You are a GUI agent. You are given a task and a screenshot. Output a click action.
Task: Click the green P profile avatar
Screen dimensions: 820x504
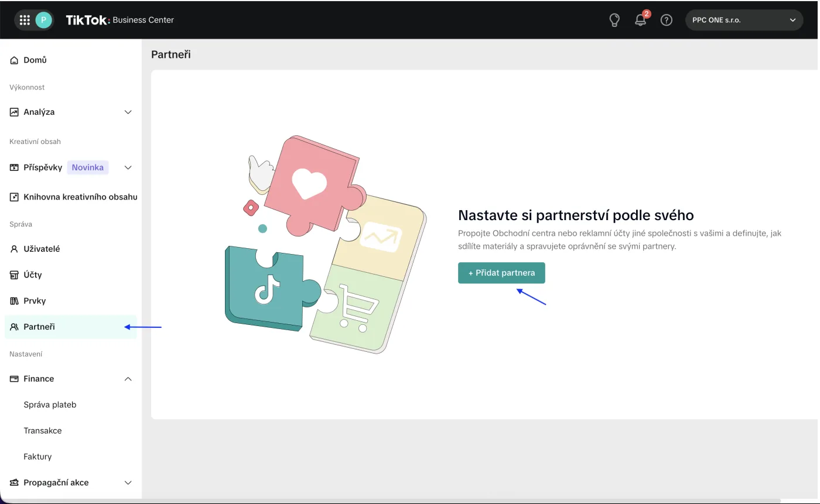[x=43, y=20]
